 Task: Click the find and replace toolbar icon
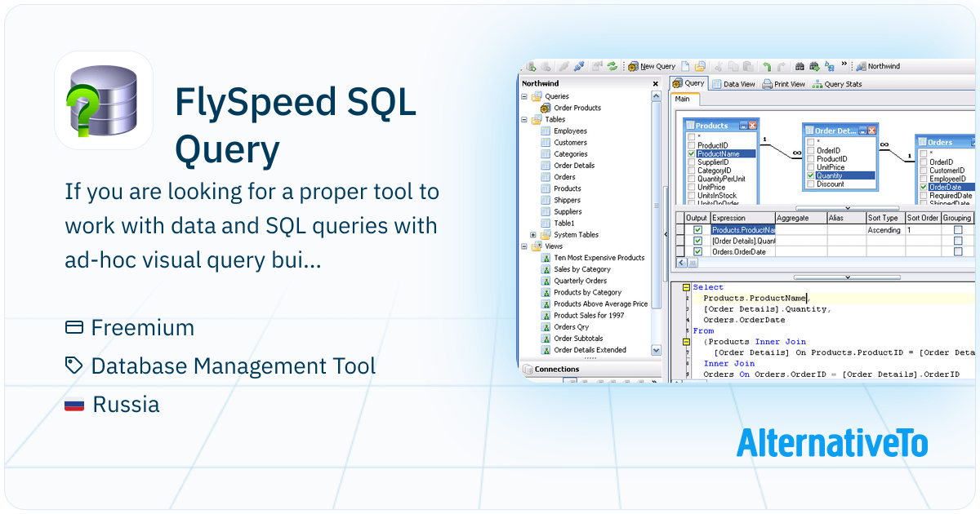pyautogui.click(x=830, y=67)
